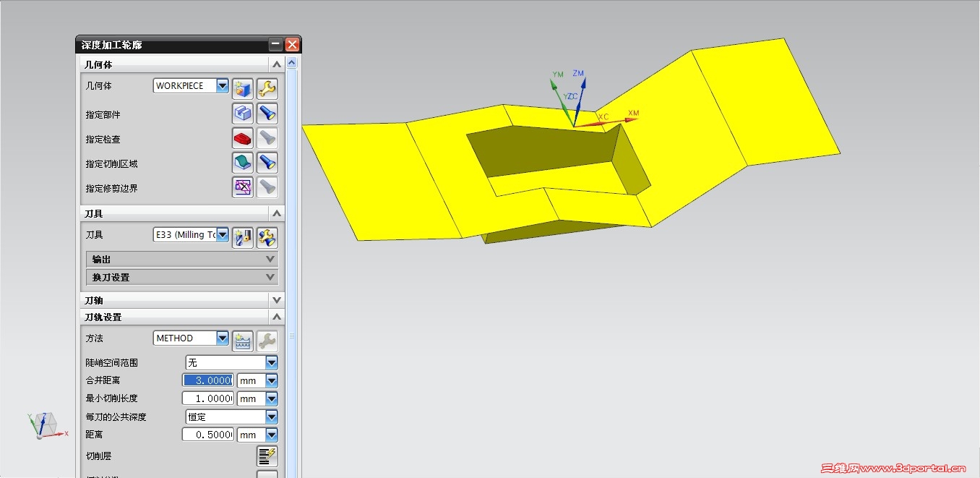Open the 合并距离 mm unit dropdown
The image size is (980, 478).
click(272, 380)
